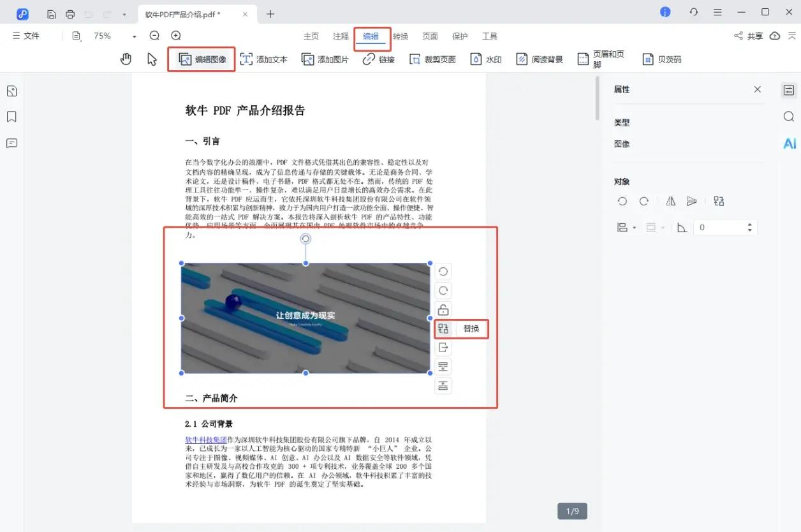Switch to the 页面 page tab
The height and width of the screenshot is (532, 801).
[x=430, y=36]
